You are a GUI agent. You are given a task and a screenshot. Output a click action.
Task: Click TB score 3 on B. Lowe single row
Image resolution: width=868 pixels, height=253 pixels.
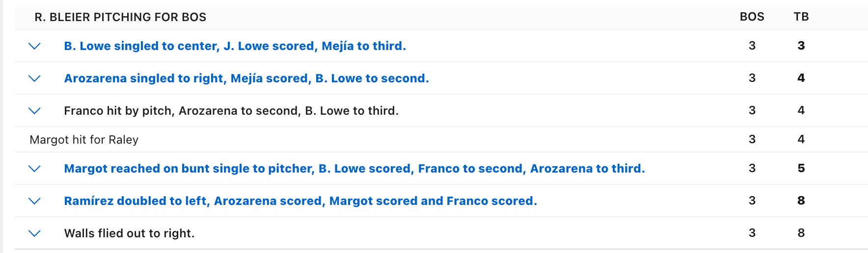point(801,46)
